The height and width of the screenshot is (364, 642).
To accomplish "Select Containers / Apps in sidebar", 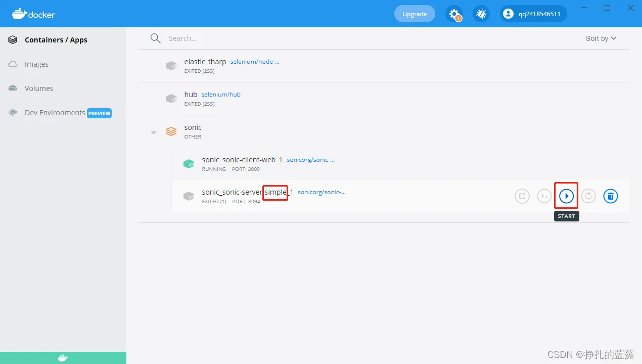I will click(56, 40).
